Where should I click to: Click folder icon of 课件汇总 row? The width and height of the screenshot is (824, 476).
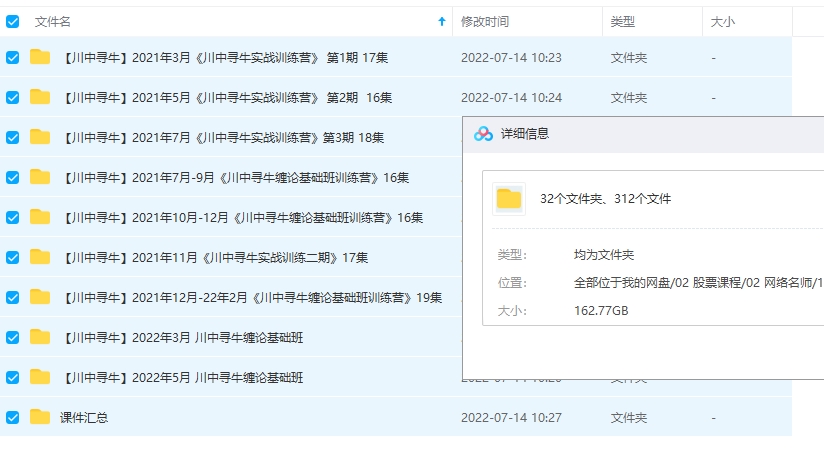pyautogui.click(x=40, y=416)
